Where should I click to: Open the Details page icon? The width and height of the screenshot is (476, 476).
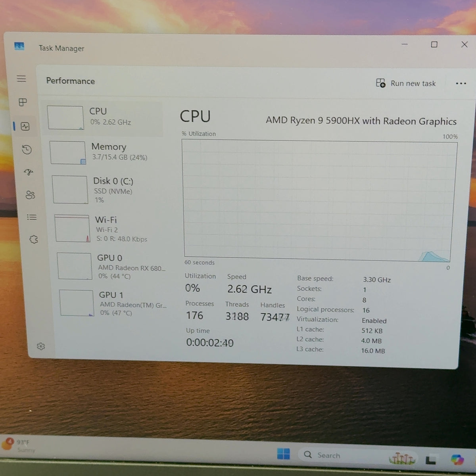(x=32, y=217)
